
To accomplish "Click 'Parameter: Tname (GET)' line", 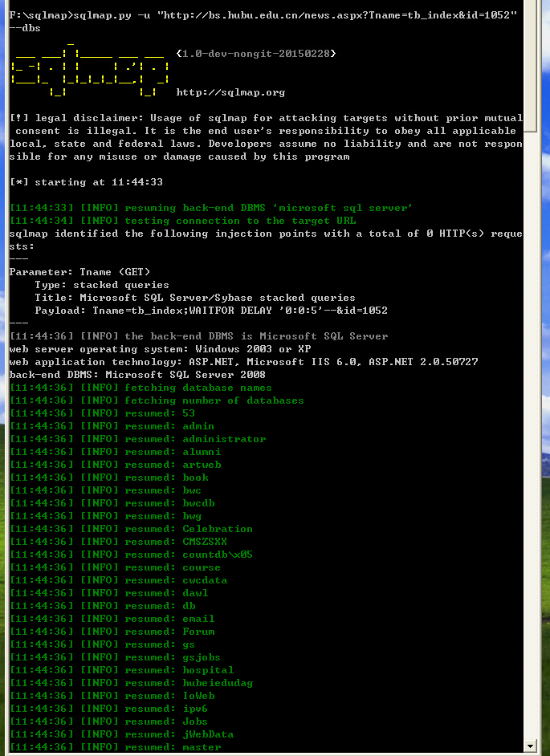I will point(80,272).
